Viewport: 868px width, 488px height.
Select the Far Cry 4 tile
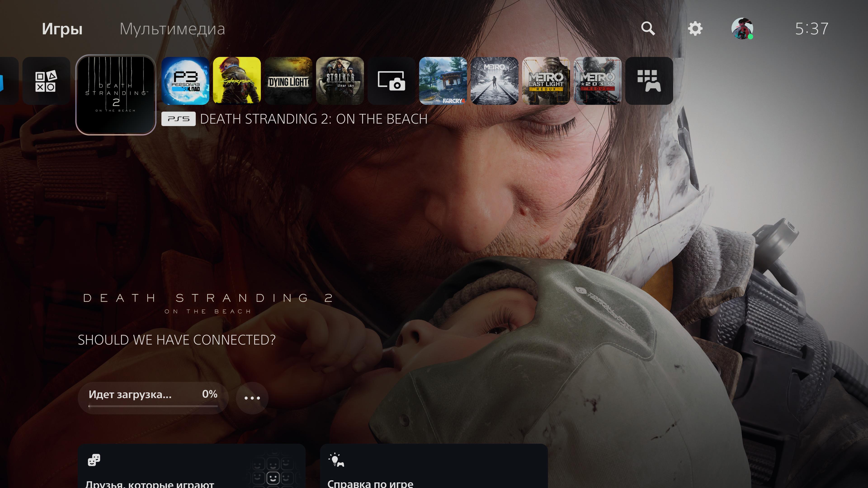click(x=443, y=81)
